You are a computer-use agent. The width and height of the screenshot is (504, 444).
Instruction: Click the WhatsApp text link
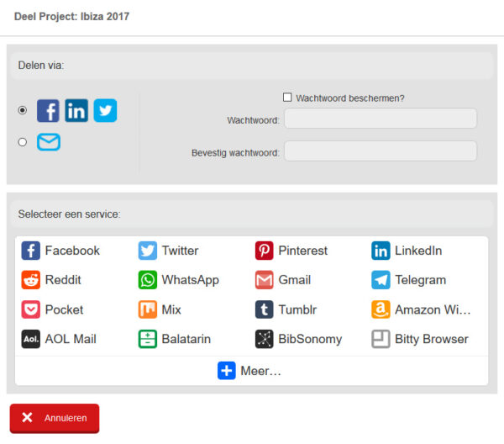tap(191, 280)
